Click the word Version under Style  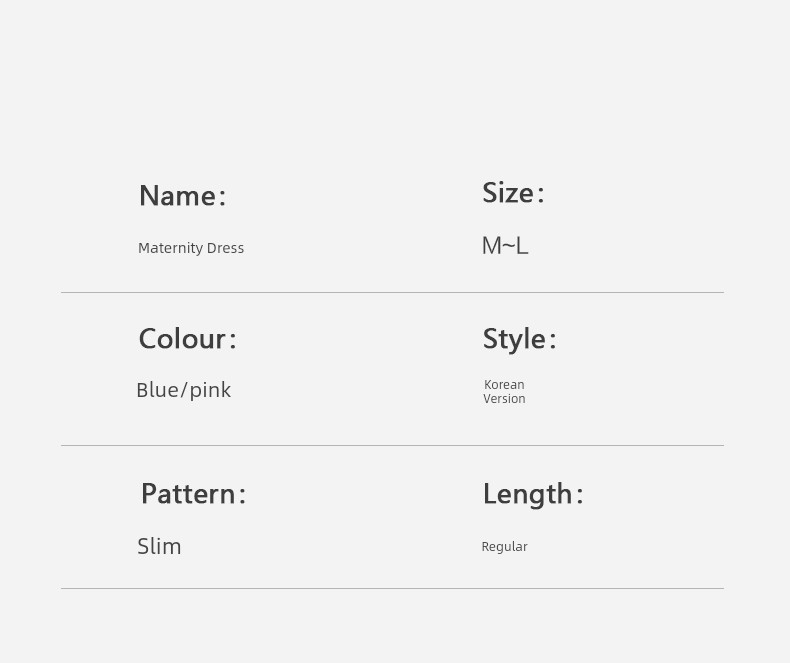pos(504,399)
